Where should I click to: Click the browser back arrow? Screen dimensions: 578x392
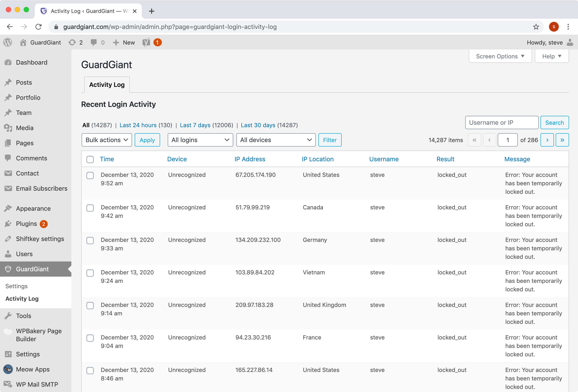(10, 27)
